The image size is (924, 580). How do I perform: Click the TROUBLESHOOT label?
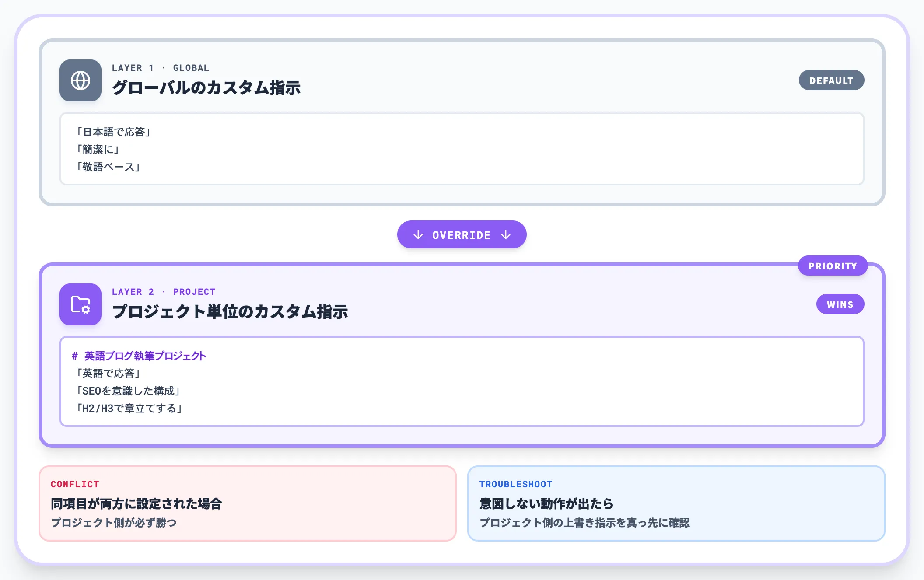coord(516,484)
